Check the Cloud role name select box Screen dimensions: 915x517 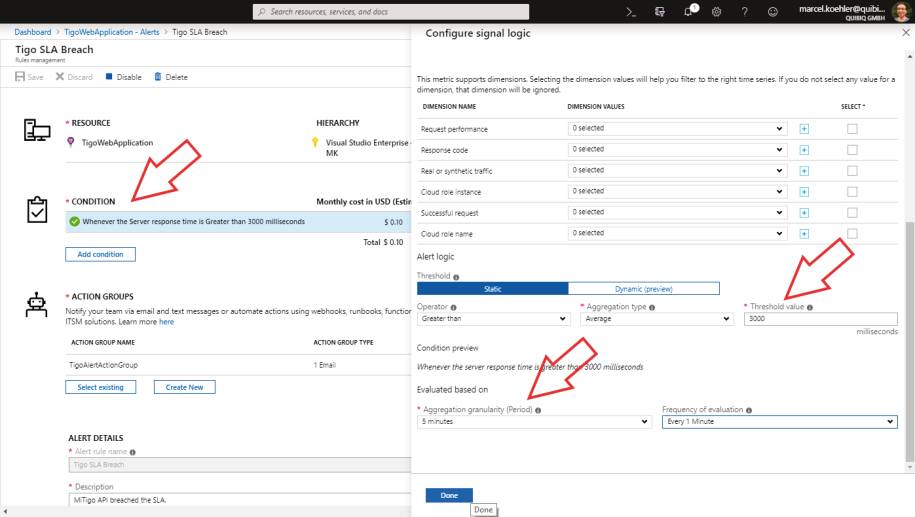852,234
